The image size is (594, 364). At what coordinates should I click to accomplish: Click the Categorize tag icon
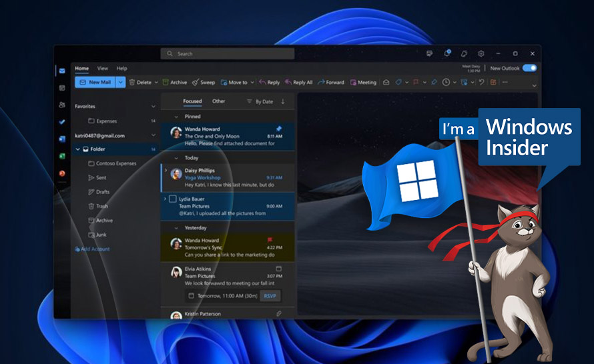398,82
